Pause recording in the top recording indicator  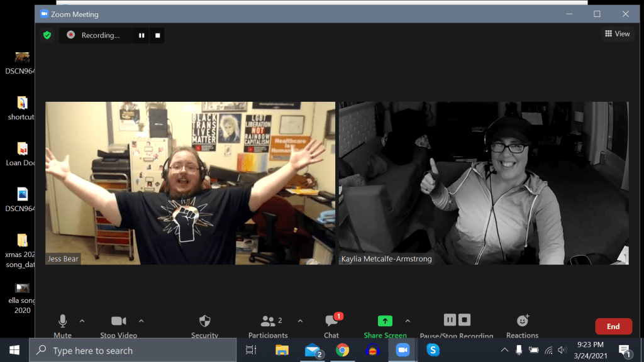coord(142,36)
